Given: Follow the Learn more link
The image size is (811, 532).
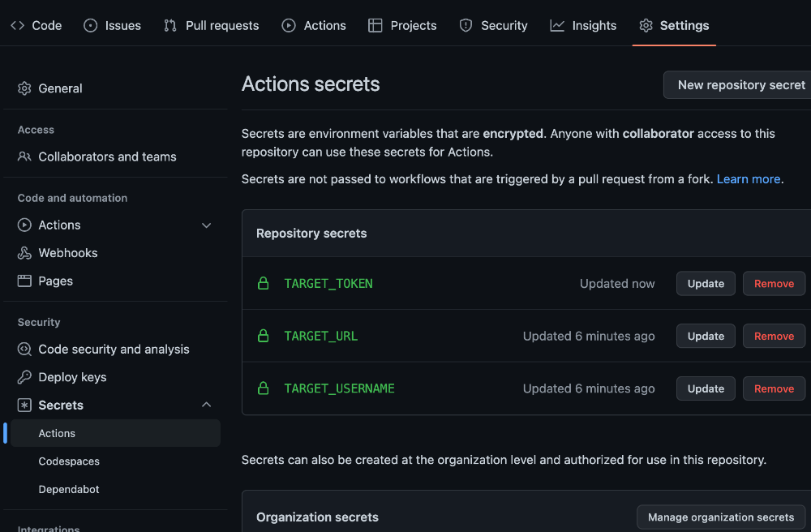Looking at the screenshot, I should [x=748, y=179].
